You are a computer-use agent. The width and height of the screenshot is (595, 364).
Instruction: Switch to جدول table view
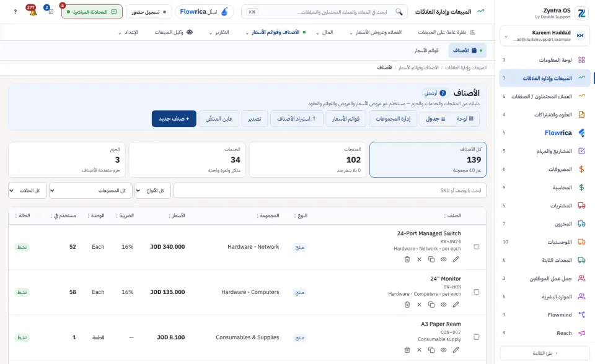tap(435, 119)
